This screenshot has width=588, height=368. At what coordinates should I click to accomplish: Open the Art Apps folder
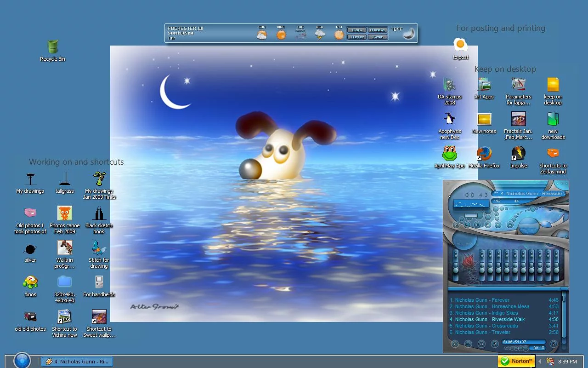pos(484,85)
